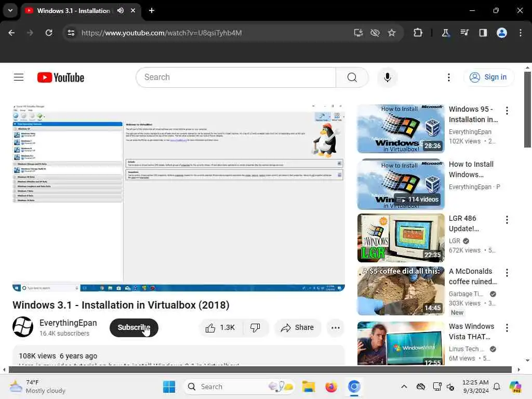The height and width of the screenshot is (399, 532).
Task: Open LGR 486 Update video thumbnail
Action: (x=401, y=238)
